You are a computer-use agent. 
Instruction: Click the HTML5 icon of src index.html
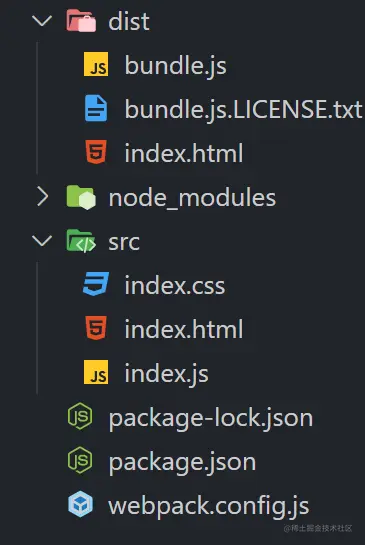click(x=96, y=328)
